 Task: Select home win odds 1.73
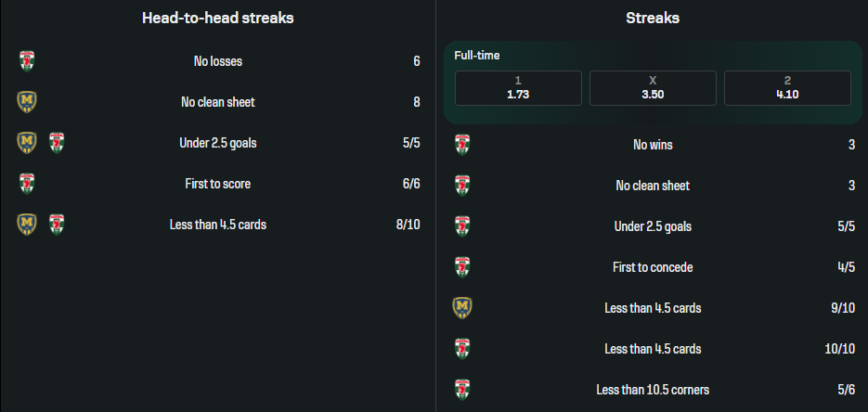coord(518,88)
